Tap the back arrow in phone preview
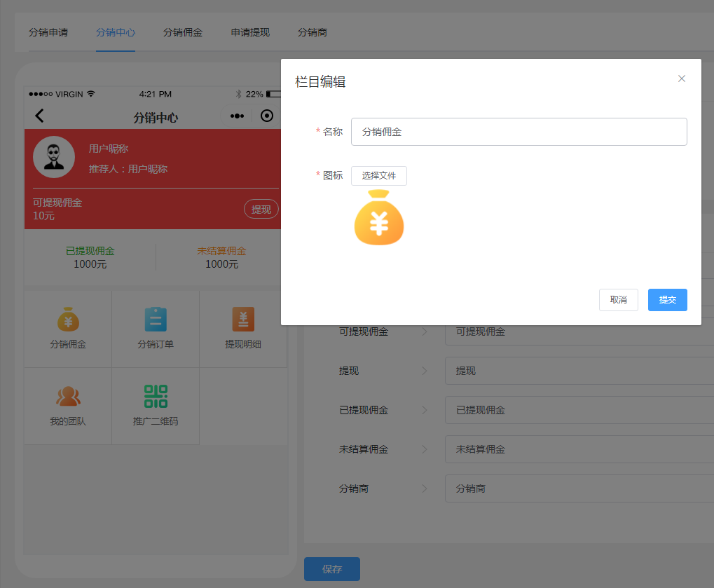Viewport: 714px width, 588px height. click(40, 116)
